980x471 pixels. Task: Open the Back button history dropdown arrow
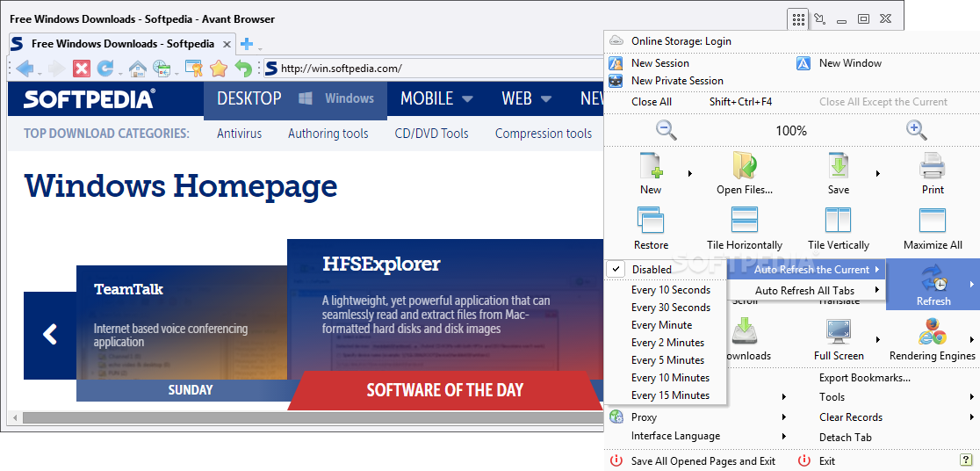40,73
